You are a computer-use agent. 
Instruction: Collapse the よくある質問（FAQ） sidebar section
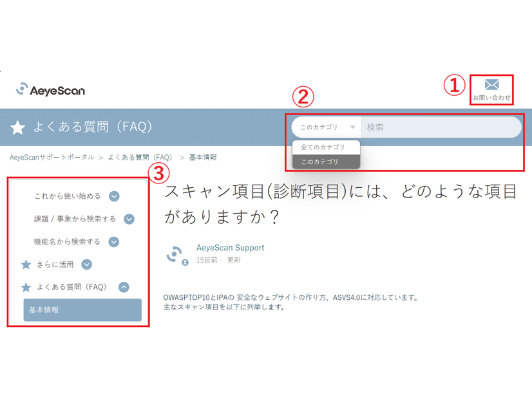124,288
